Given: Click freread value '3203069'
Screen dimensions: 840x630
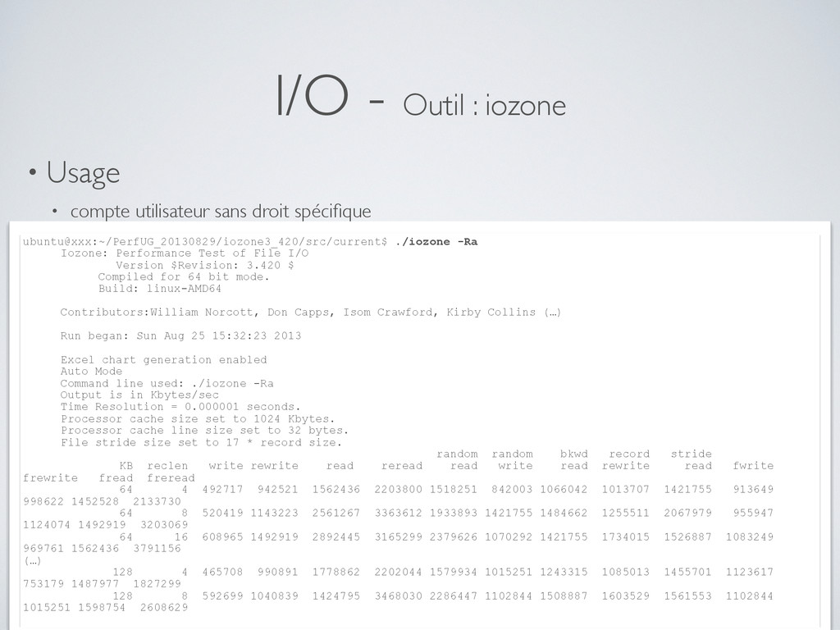Looking at the screenshot, I should pos(164,526).
